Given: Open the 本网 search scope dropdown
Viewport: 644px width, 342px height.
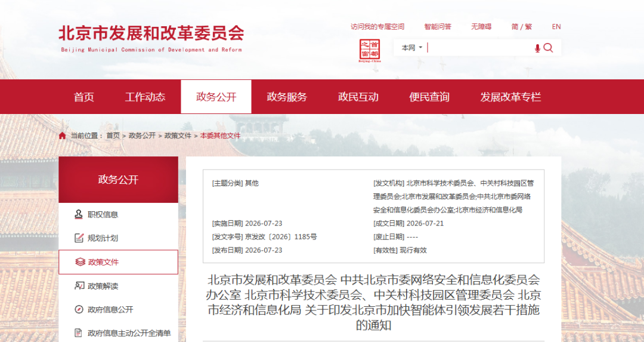Looking at the screenshot, I should point(411,48).
